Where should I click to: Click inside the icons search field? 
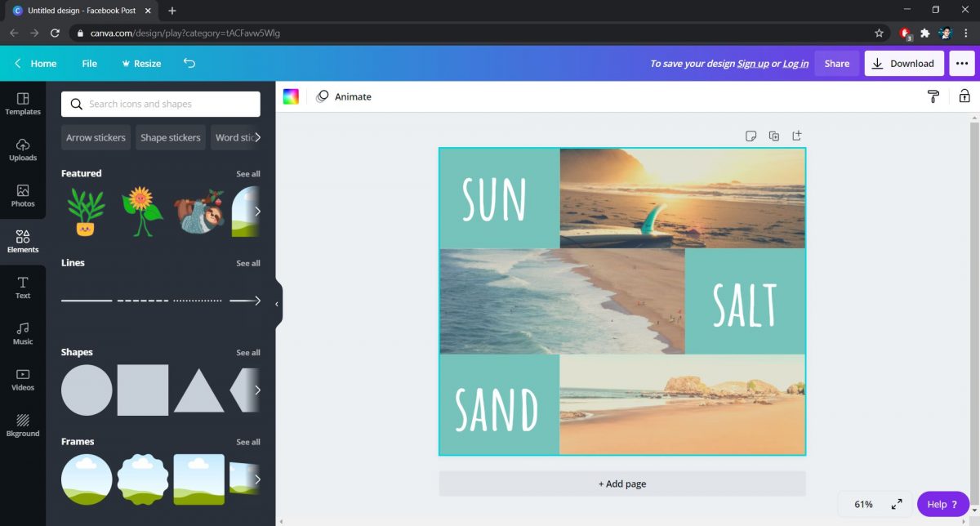[160, 104]
